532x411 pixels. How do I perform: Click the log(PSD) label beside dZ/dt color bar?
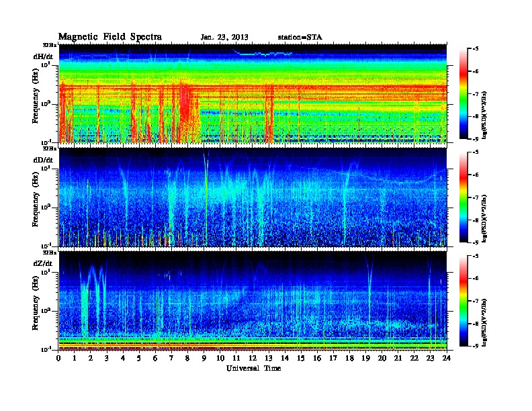485,322
